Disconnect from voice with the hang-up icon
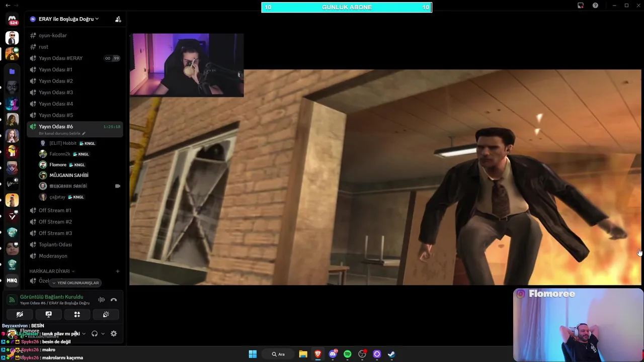The width and height of the screenshot is (644, 362). pos(114,300)
